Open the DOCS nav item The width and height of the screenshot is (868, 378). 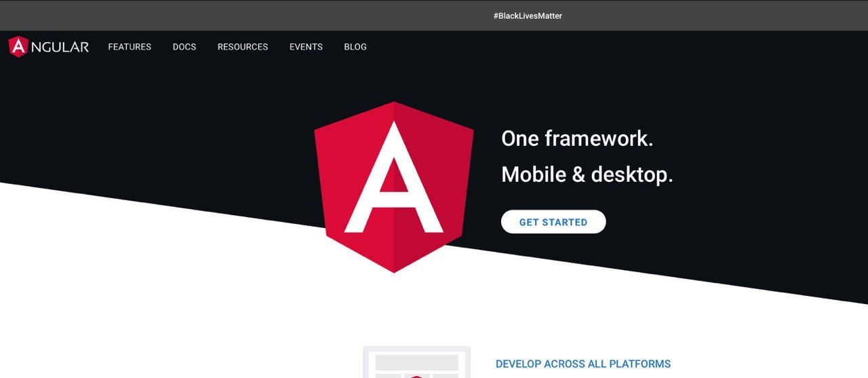[184, 47]
